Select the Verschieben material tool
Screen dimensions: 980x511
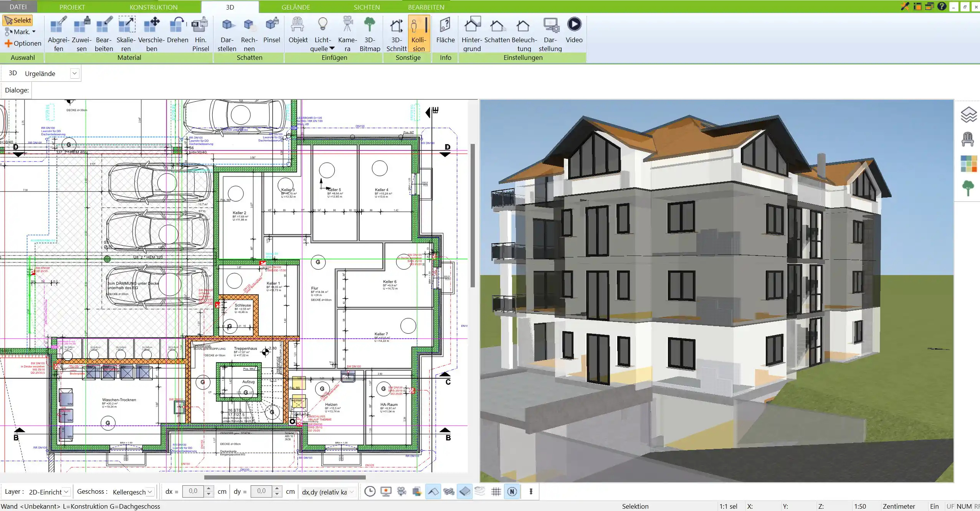[151, 33]
